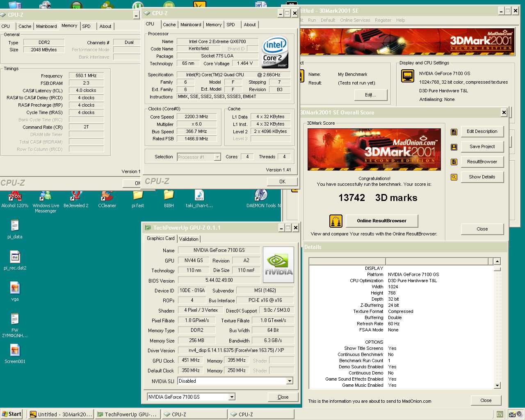Click the display monitor icon in 3DMark settings
Image resolution: width=525 pixels, height=420 pixels.
click(x=408, y=76)
